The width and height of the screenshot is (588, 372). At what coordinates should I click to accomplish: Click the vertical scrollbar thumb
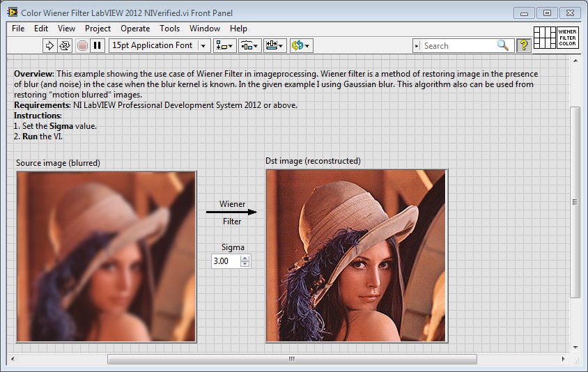click(575, 203)
